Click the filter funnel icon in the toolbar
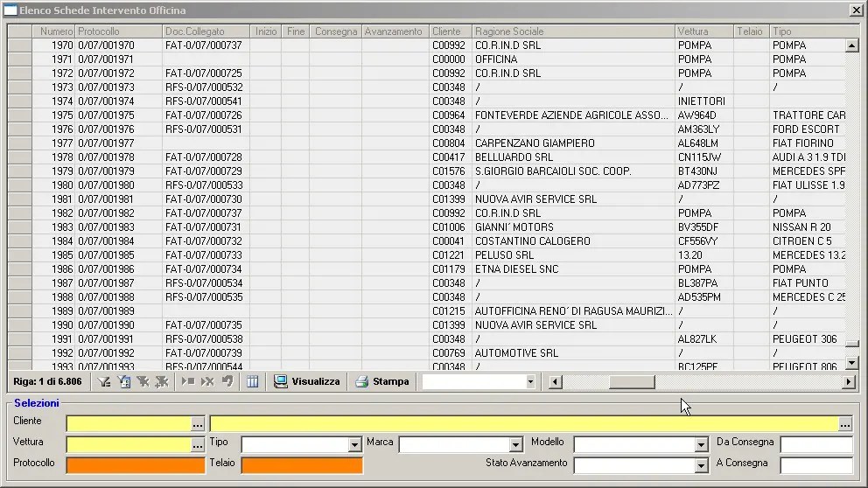 click(104, 382)
